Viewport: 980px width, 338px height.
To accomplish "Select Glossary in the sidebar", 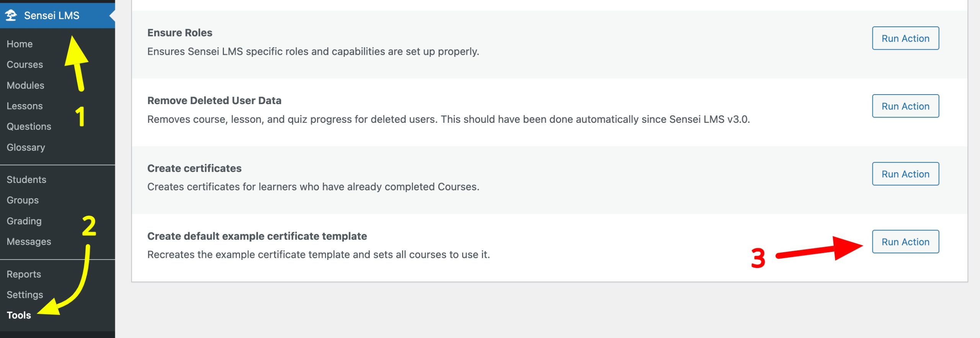I will pos(26,147).
